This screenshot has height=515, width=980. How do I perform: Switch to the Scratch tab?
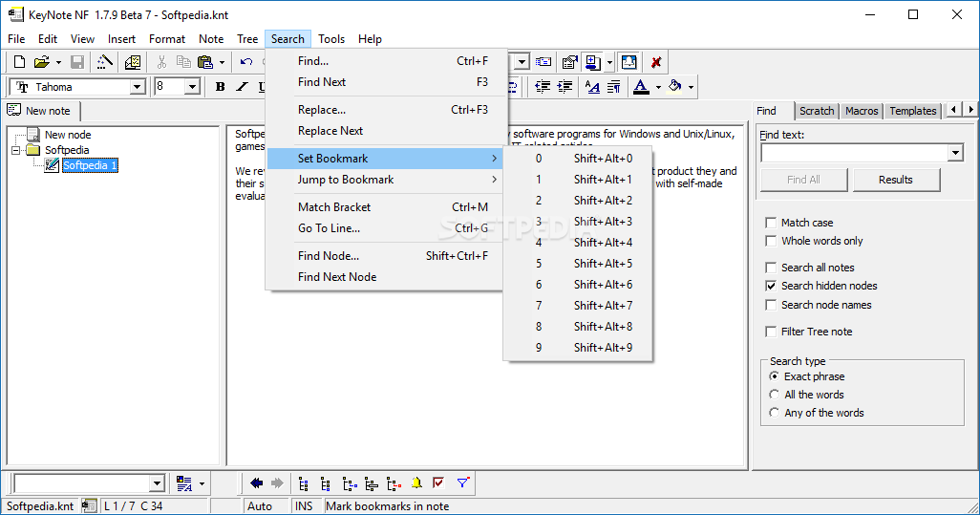click(x=817, y=111)
